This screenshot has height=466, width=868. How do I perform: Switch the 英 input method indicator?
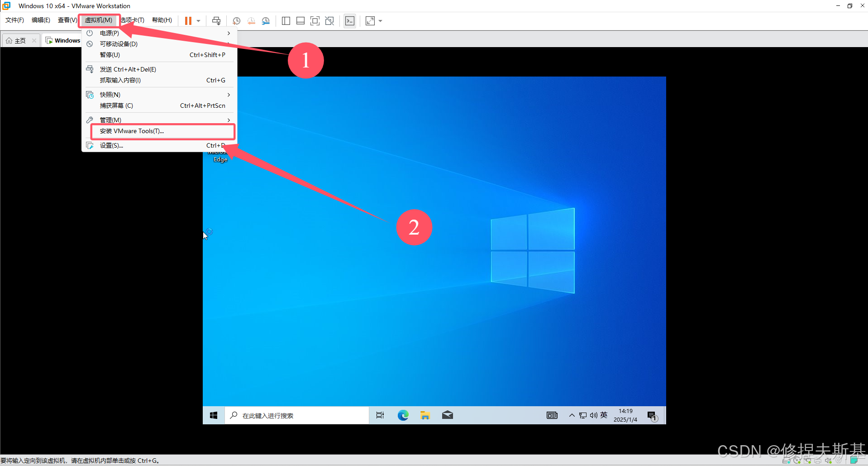604,415
